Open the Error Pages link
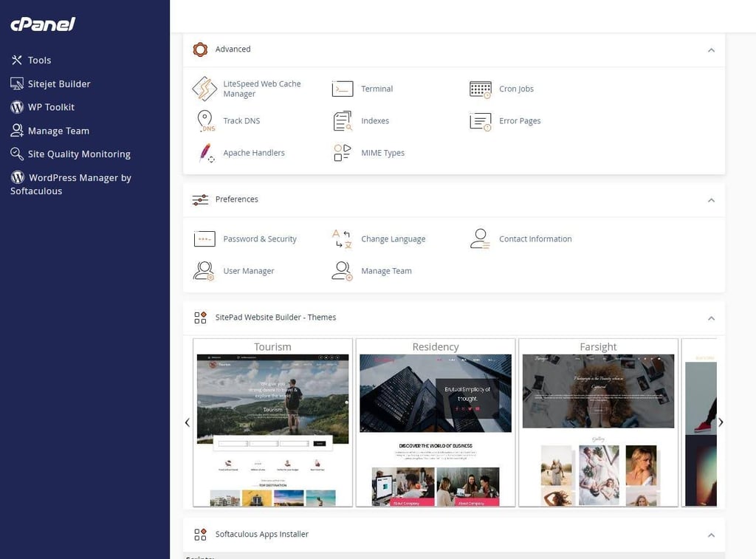756x559 pixels. [520, 120]
